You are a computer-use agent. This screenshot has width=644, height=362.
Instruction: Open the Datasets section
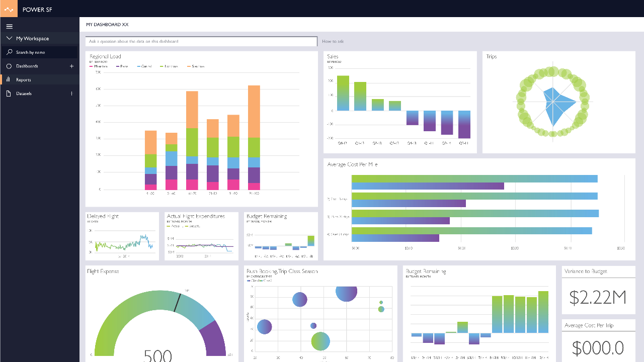pos(24,94)
